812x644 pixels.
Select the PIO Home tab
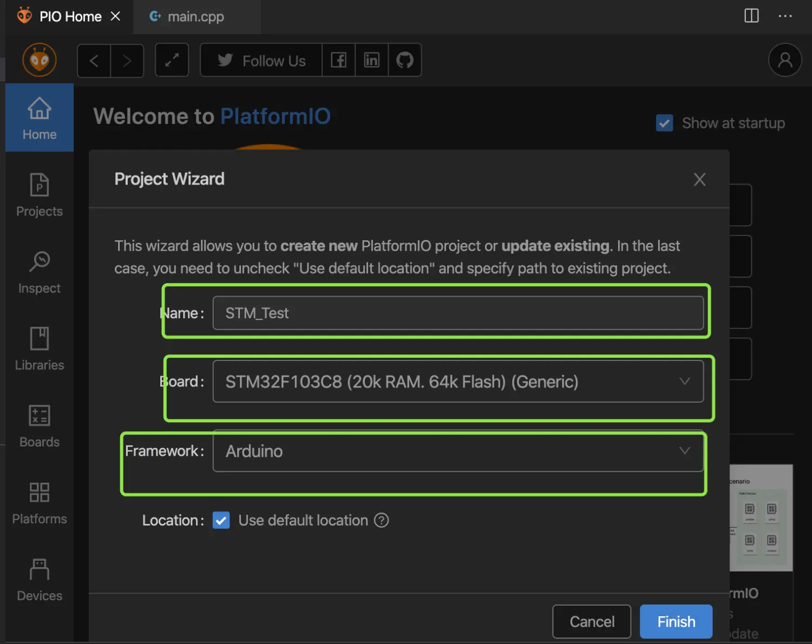pos(70,16)
